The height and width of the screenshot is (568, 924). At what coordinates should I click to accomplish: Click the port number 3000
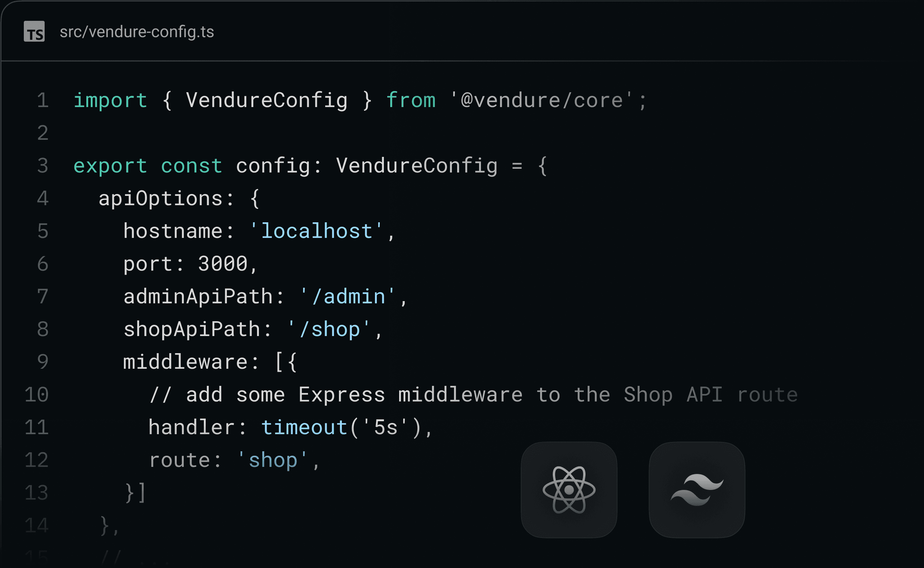pos(223,264)
